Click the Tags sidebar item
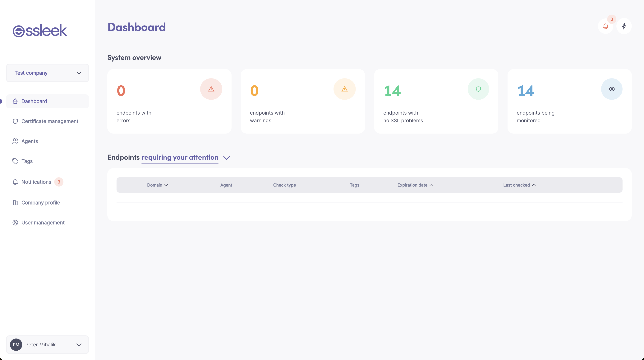 coord(27,161)
